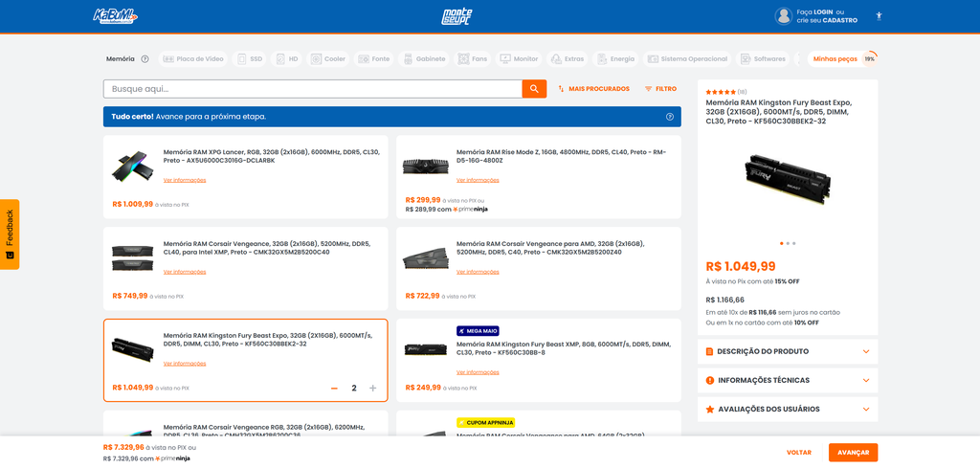
Task: Click R$ 722,99 price of Corsair AMD
Action: pos(422,296)
